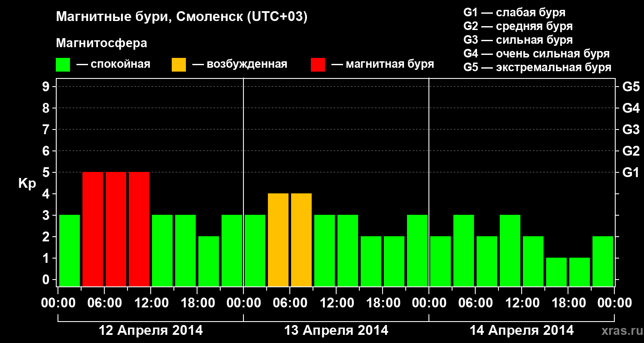644x343 pixels.
Task: Click the red 'магнитная буря' legend swatch
Action: coord(318,65)
